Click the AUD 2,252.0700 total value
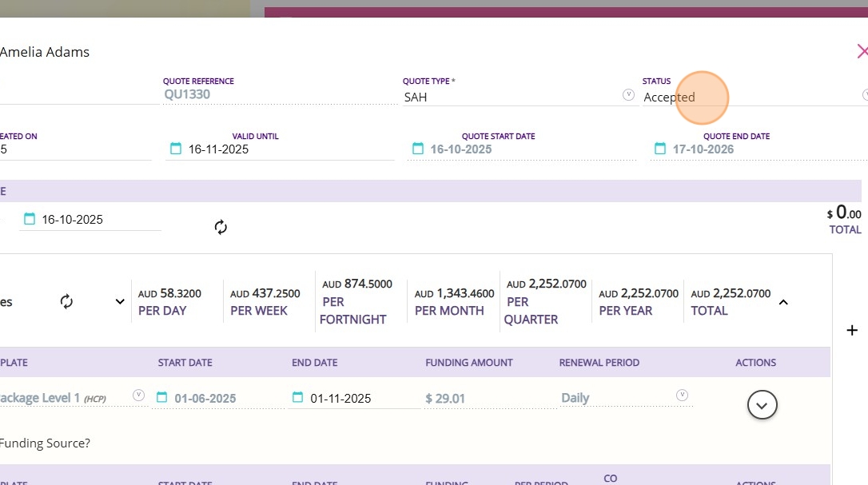This screenshot has width=868, height=485. click(x=731, y=293)
